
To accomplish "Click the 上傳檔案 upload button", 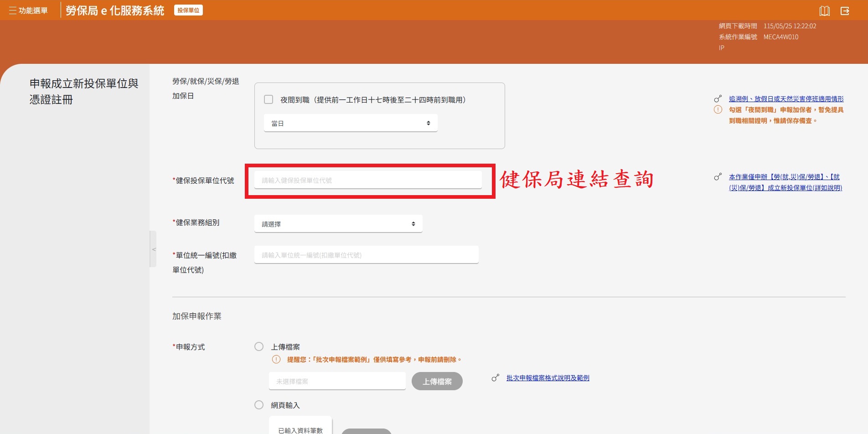I will 437,381.
